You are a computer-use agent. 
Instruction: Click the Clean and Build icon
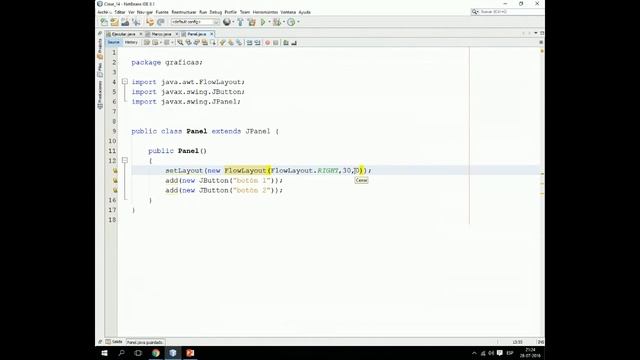(251, 22)
